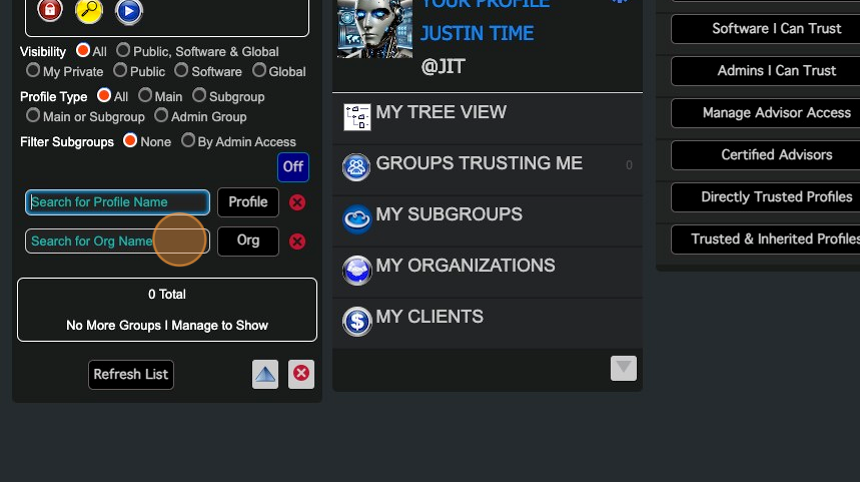Open MY ORGANIZATIONS menu item
860x482 pixels.
click(488, 273)
